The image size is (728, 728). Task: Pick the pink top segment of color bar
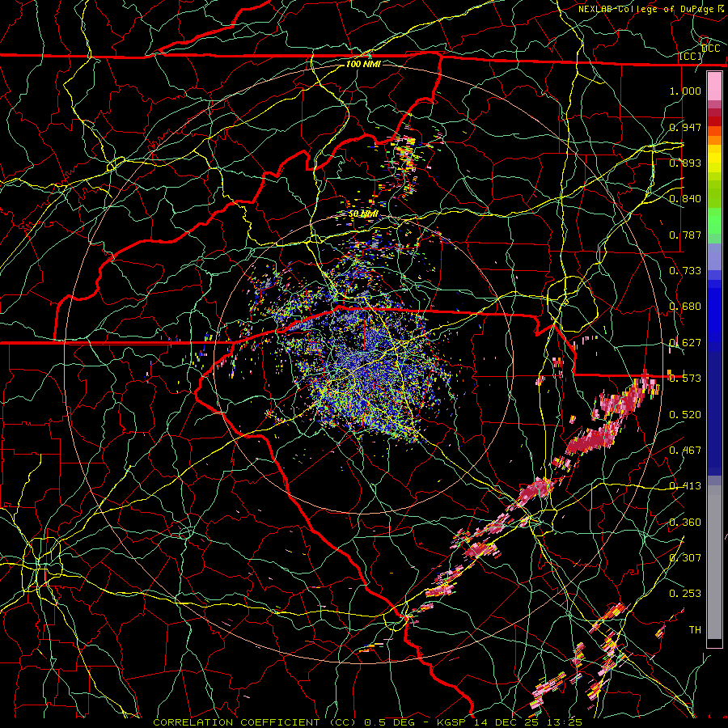[714, 86]
